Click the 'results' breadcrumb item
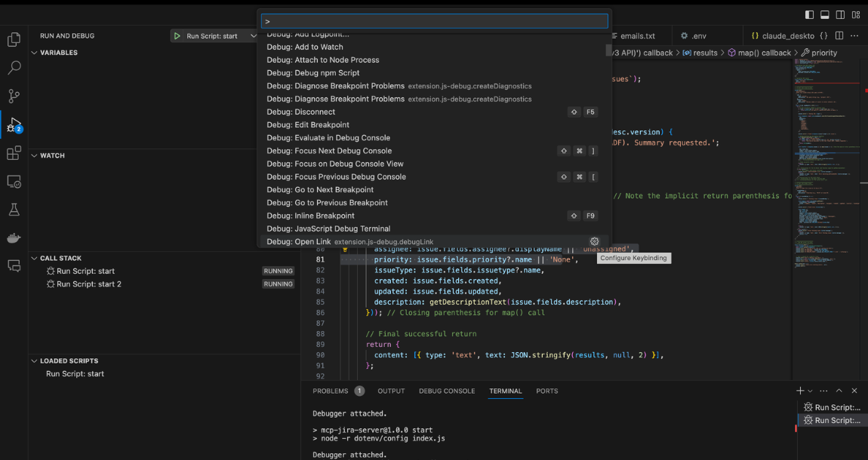Image resolution: width=868 pixels, height=460 pixels. pyautogui.click(x=705, y=53)
